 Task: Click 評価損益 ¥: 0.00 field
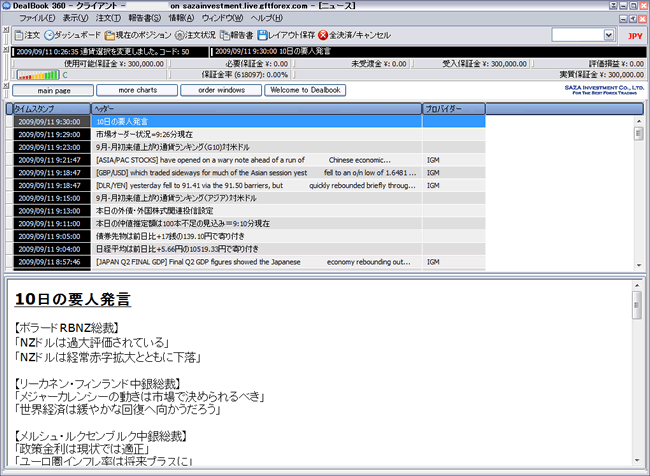pos(589,64)
